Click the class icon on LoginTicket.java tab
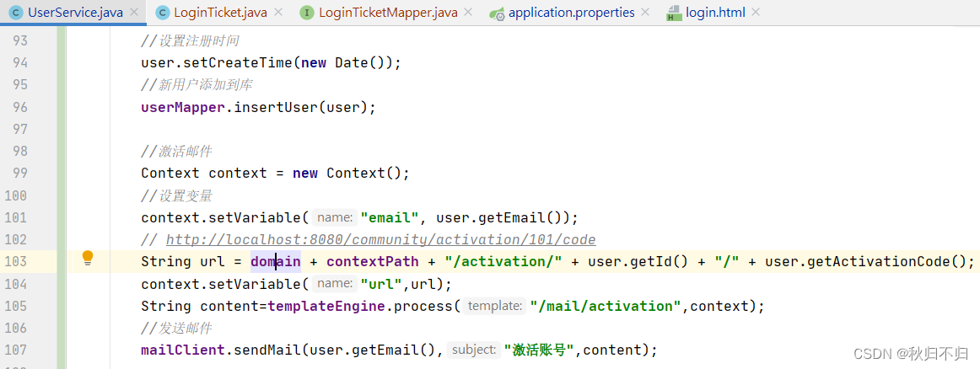The image size is (980, 369). coord(162,13)
